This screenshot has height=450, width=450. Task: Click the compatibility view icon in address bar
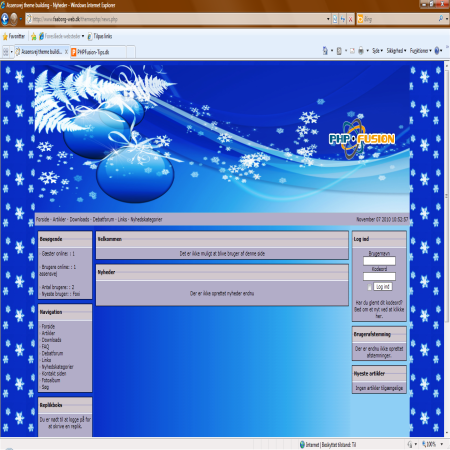(x=335, y=19)
